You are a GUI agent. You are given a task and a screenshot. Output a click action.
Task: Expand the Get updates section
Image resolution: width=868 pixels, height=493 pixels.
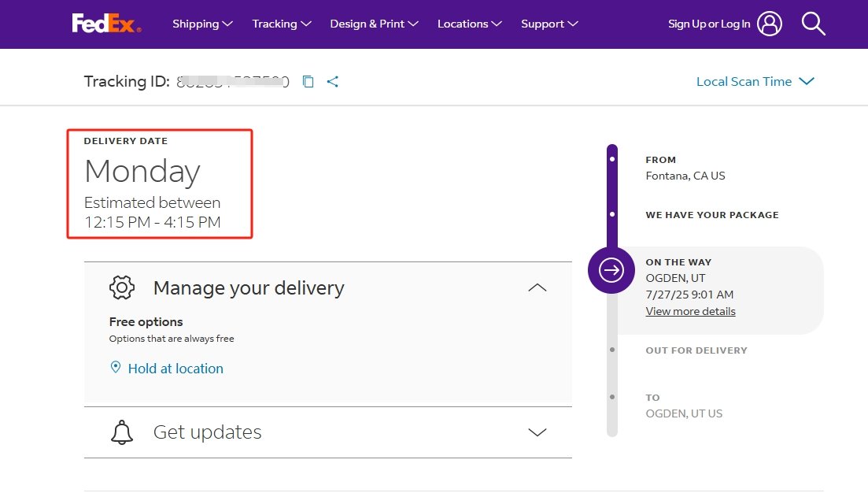[537, 432]
